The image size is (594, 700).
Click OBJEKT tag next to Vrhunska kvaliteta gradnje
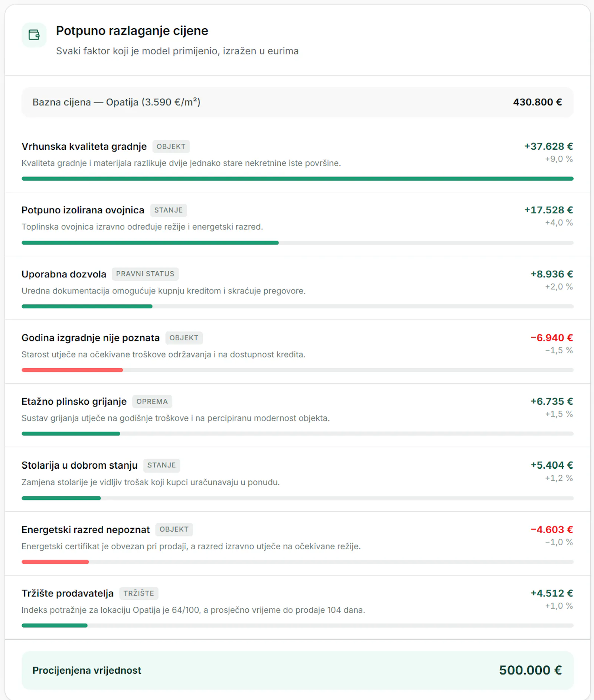click(171, 146)
